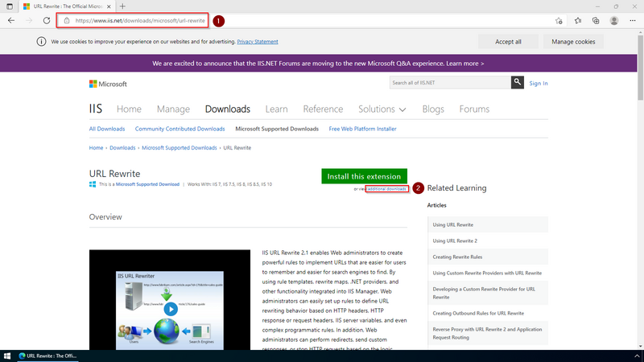The image size is (644, 362).
Task: Click the search magnifier icon on IIS.NET
Action: [517, 83]
